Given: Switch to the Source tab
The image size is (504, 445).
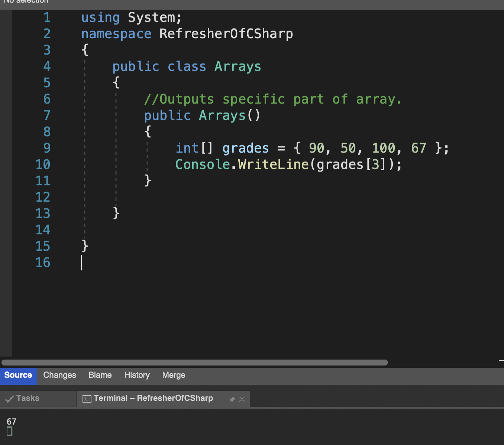Looking at the screenshot, I should pos(18,375).
